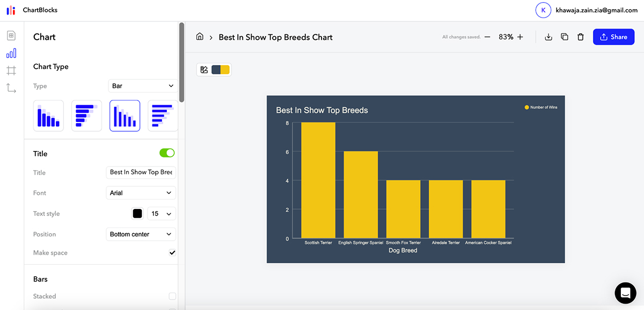Image resolution: width=644 pixels, height=310 pixels.
Task: Open the data table sidebar icon
Action: 11,35
